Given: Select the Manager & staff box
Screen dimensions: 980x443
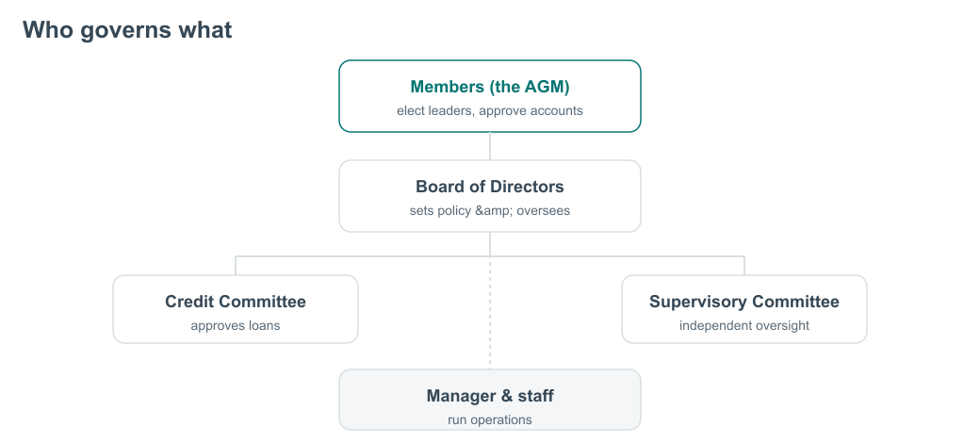Looking at the screenshot, I should [x=490, y=400].
